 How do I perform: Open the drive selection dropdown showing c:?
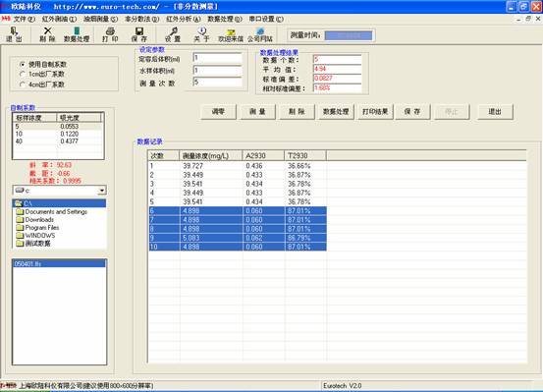(x=102, y=191)
